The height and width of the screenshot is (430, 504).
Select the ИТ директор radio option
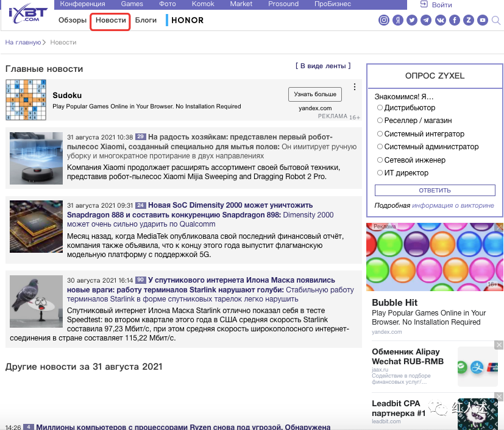point(380,173)
